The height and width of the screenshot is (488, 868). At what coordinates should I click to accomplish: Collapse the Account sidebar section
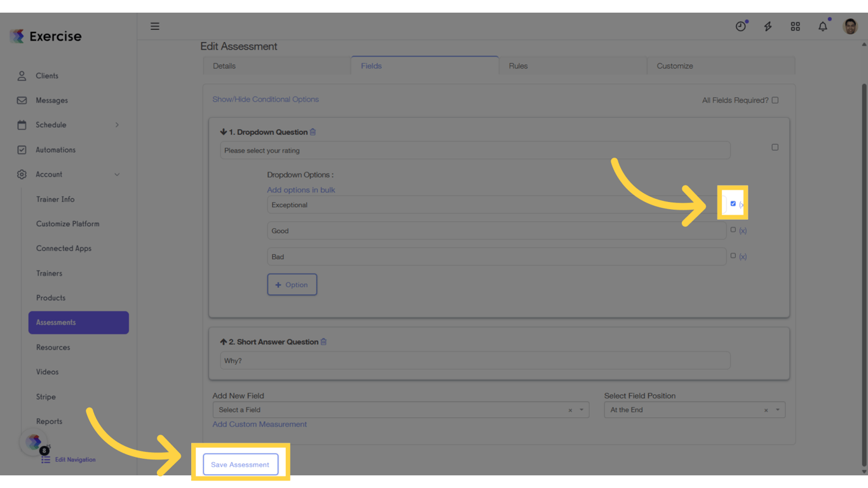tap(117, 174)
